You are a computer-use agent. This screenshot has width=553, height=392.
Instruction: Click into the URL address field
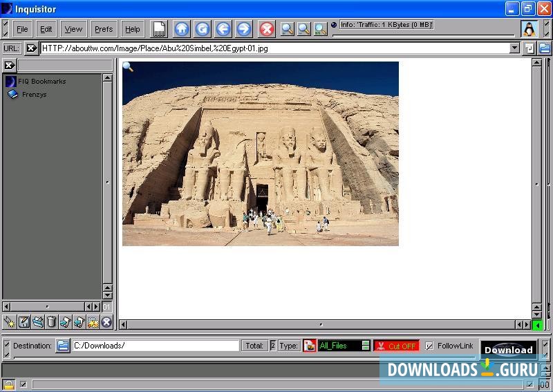click(x=274, y=48)
